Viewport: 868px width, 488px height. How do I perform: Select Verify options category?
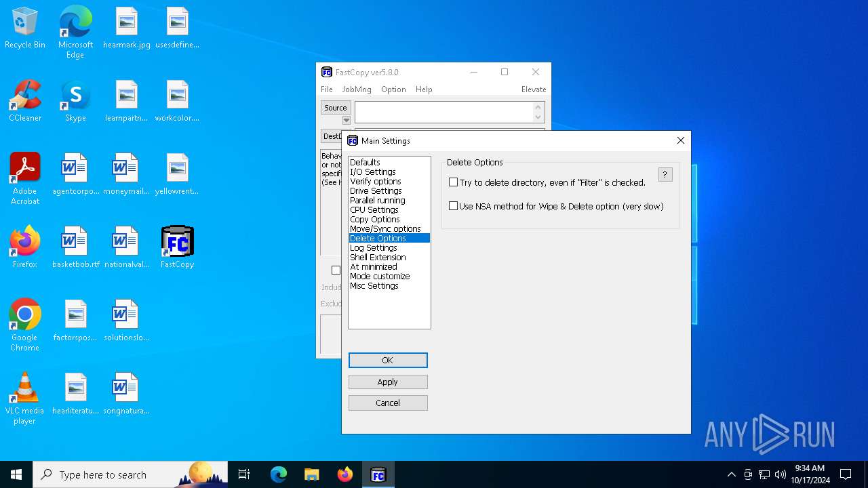389,181
